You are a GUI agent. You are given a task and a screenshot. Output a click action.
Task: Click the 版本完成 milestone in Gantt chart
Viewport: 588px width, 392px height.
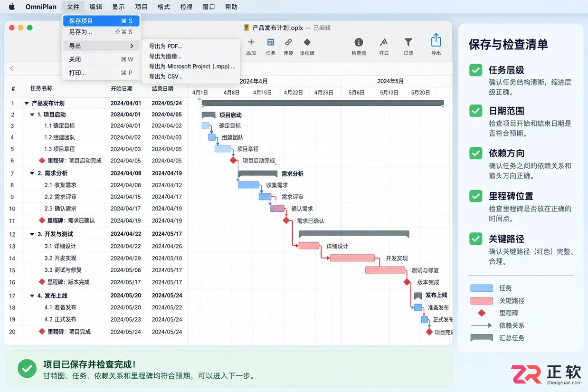pos(407,282)
